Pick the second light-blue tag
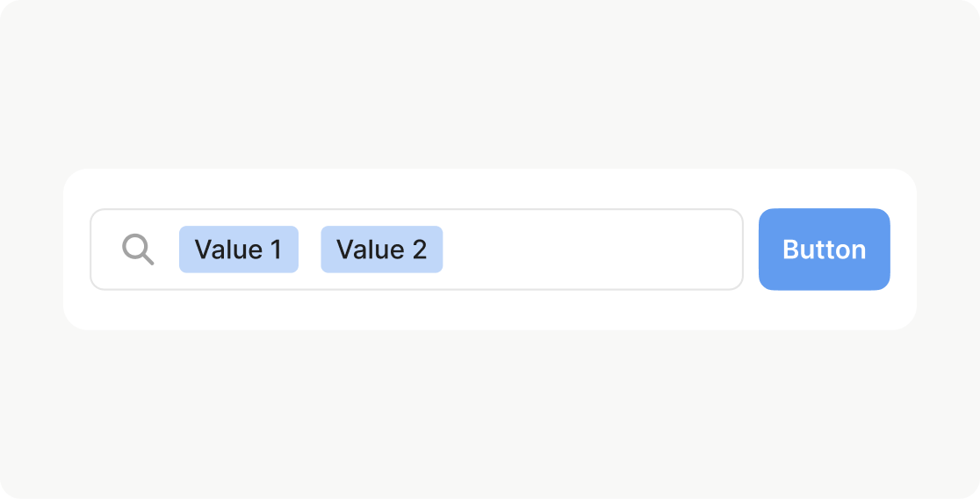Viewport: 980px width, 499px height. [x=381, y=249]
